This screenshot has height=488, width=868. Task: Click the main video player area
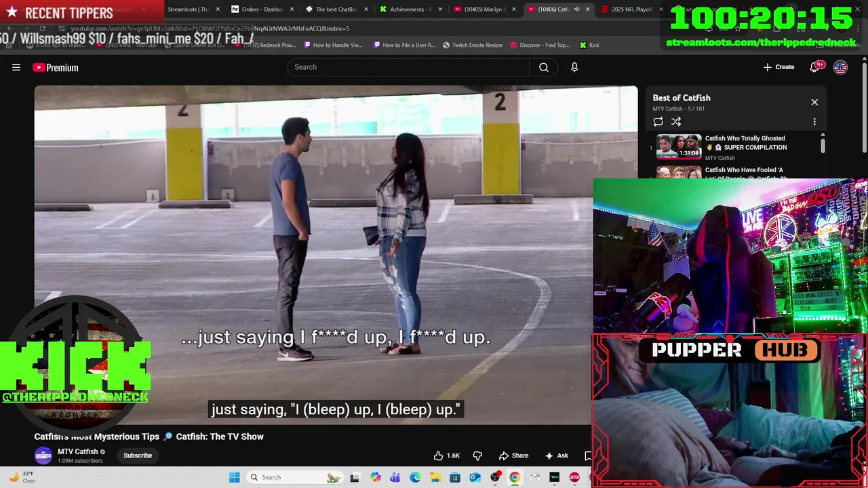(336, 255)
